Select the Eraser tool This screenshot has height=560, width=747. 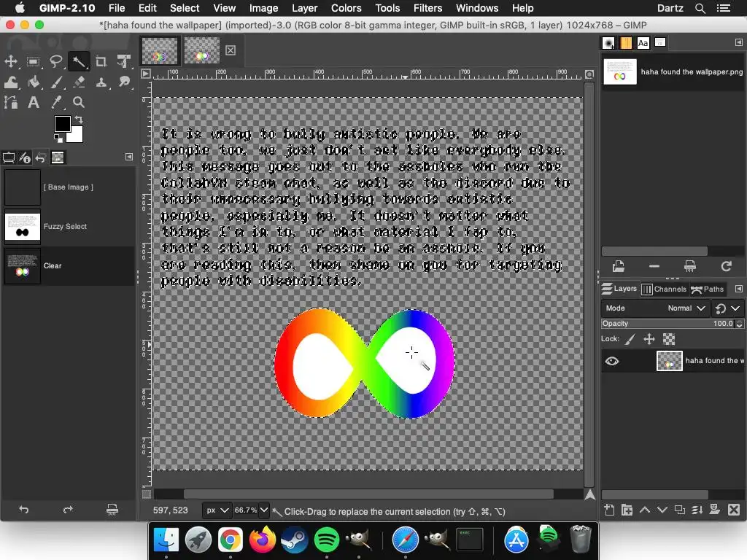79,82
